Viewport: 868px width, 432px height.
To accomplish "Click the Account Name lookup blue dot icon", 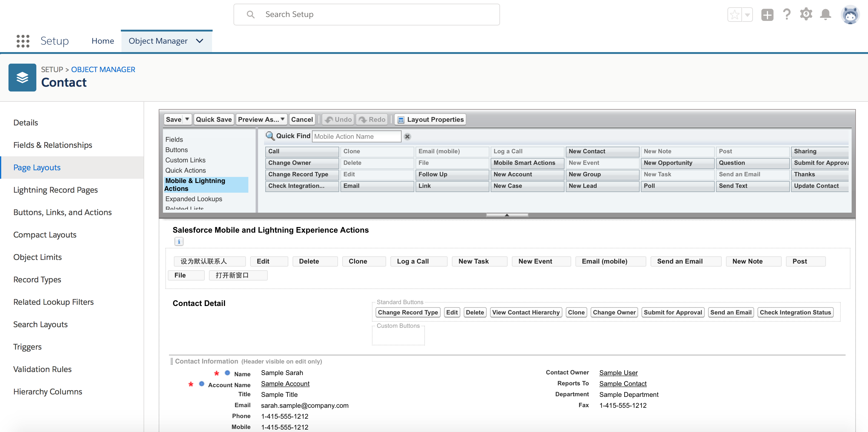I will click(201, 384).
